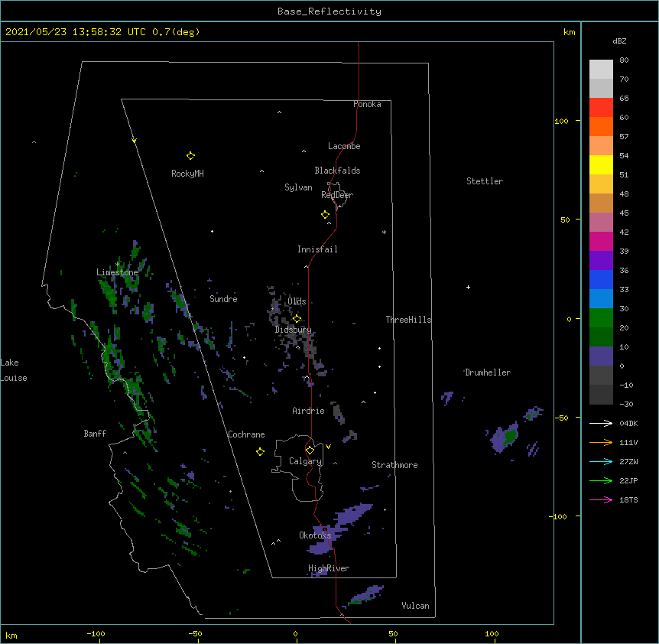Click the Banff town label
Screen dimensions: 659x644
pos(95,434)
